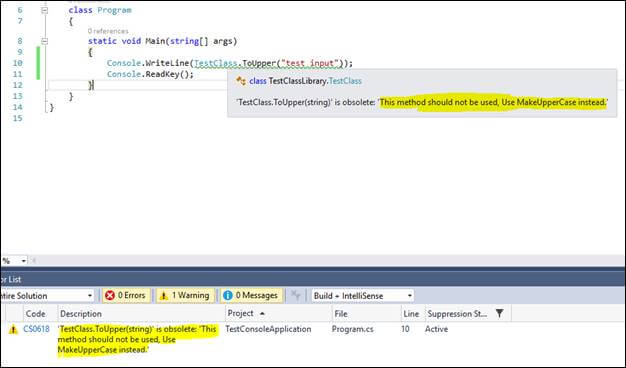Open the Entire Solution scope dropdown

[x=47, y=296]
